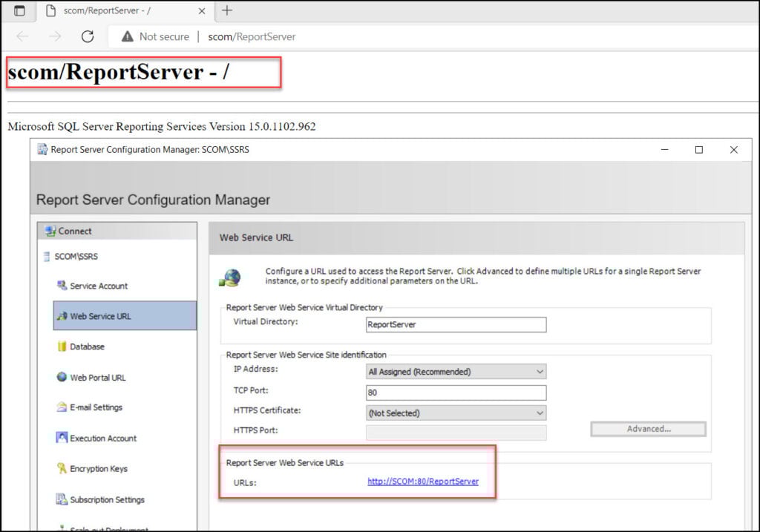Click the Virtual Directory text field
Image resolution: width=760 pixels, height=532 pixels.
tap(456, 325)
